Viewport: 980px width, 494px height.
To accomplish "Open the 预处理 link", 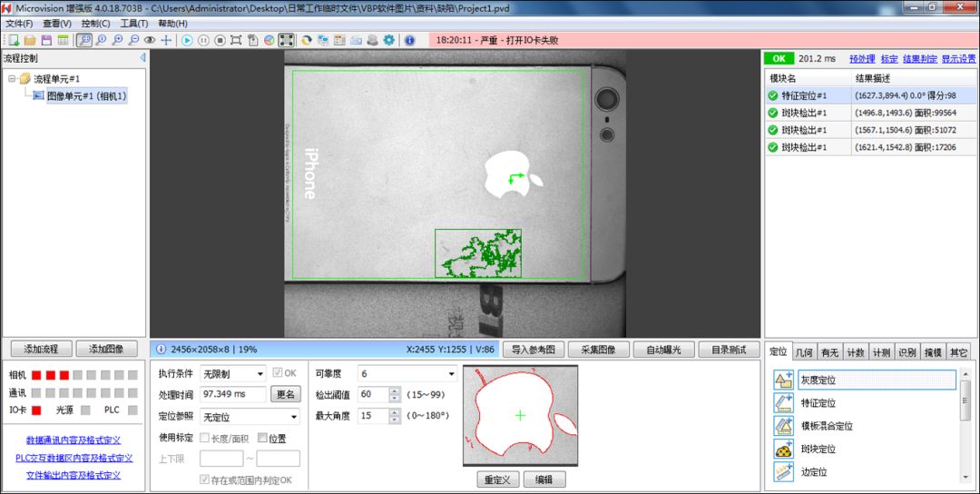I will pos(862,59).
